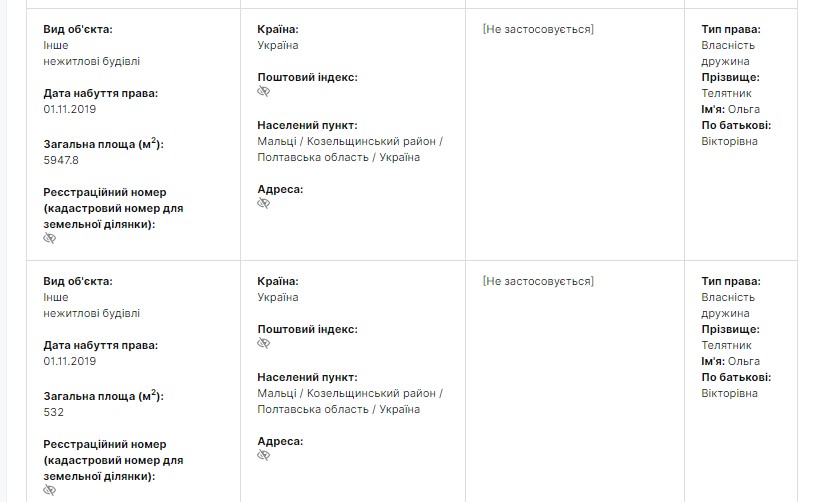
Task: Select the area value 532
Action: coord(54,413)
